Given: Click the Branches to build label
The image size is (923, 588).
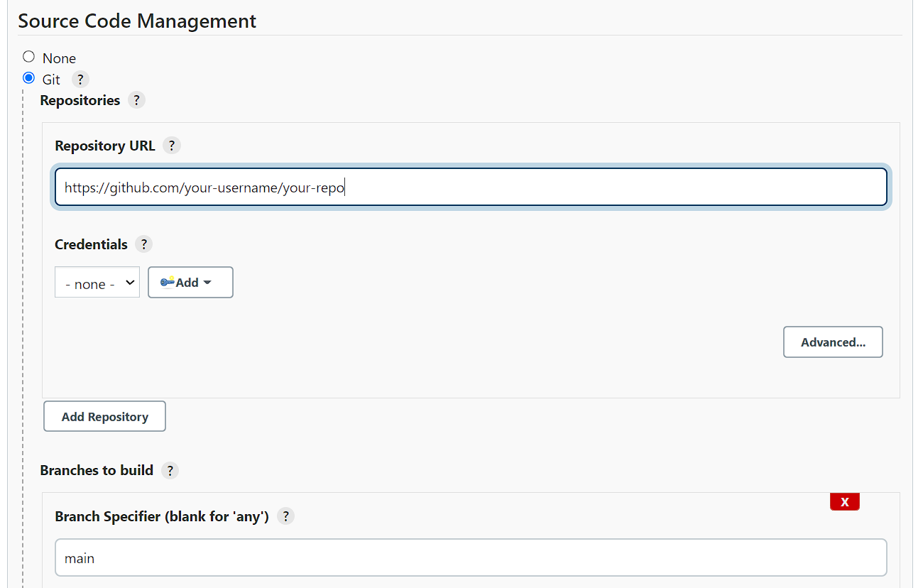Looking at the screenshot, I should 97,470.
